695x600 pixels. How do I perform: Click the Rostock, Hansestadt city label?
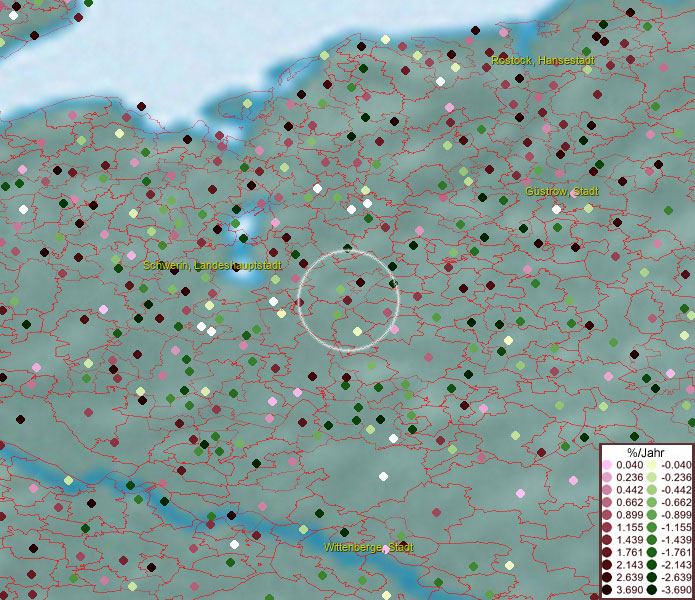(x=542, y=61)
